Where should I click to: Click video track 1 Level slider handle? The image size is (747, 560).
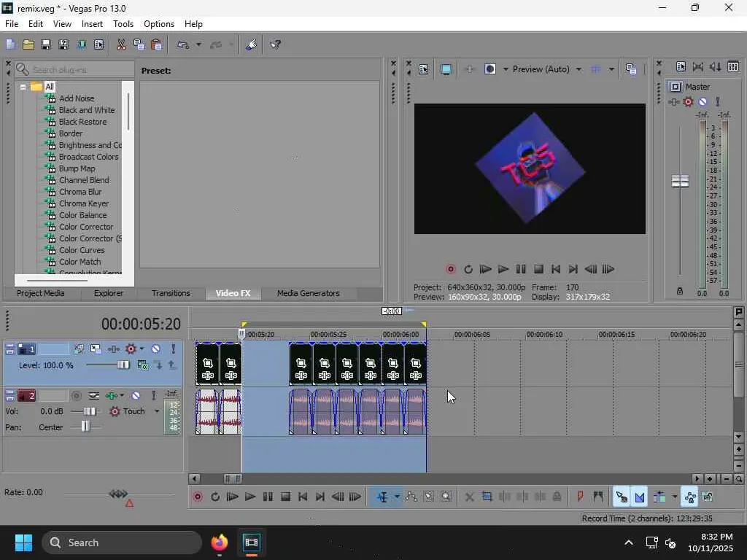coord(123,365)
